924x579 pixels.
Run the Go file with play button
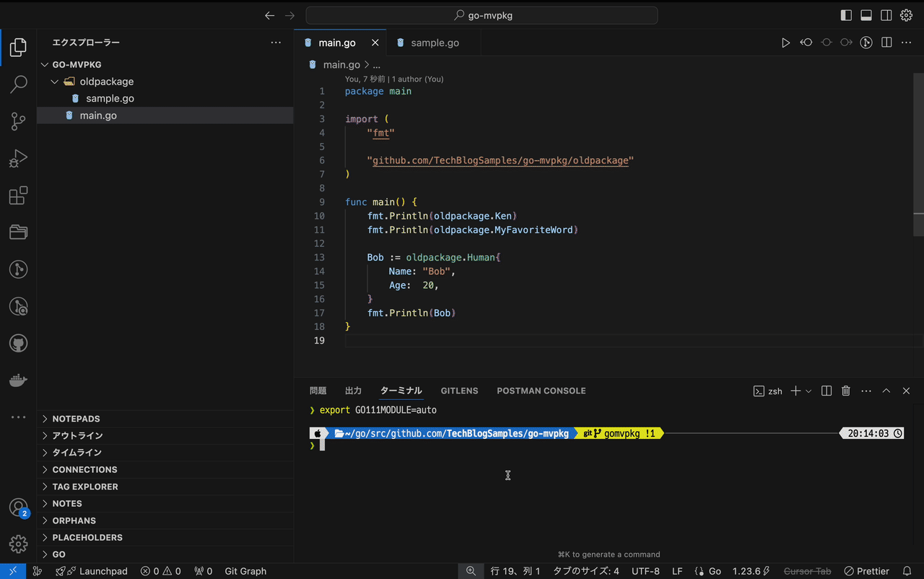[x=785, y=43]
